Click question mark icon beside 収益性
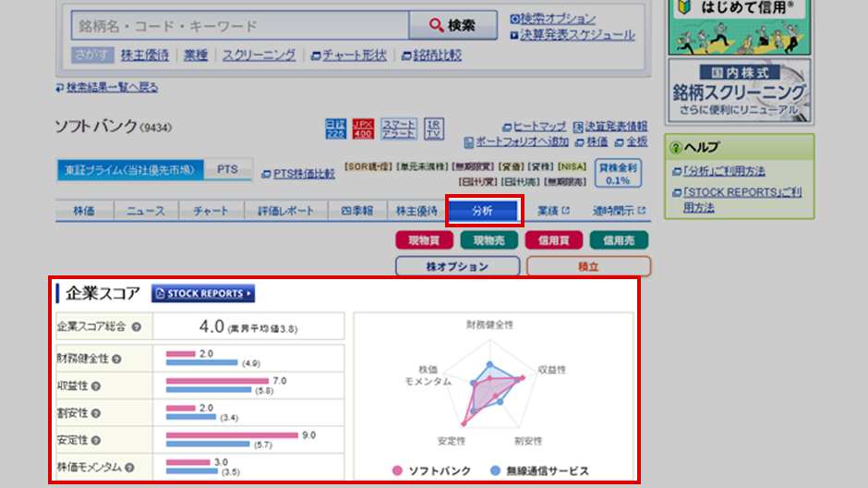This screenshot has width=868, height=488. [x=95, y=386]
